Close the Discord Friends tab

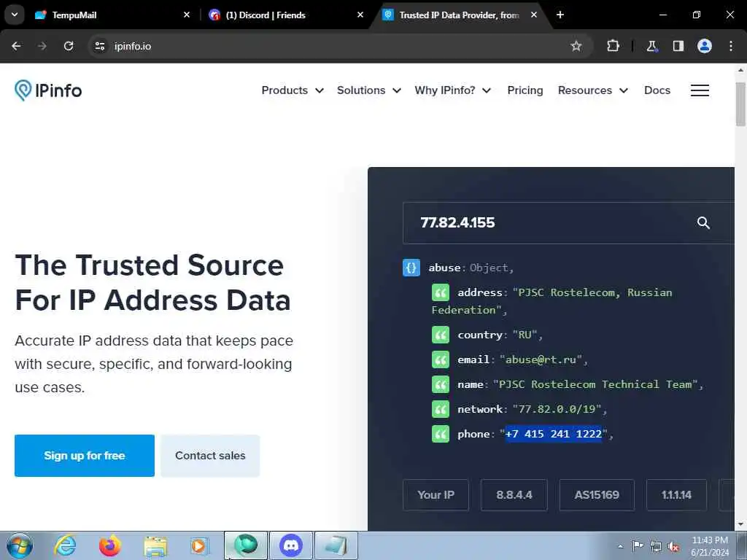pyautogui.click(x=360, y=15)
